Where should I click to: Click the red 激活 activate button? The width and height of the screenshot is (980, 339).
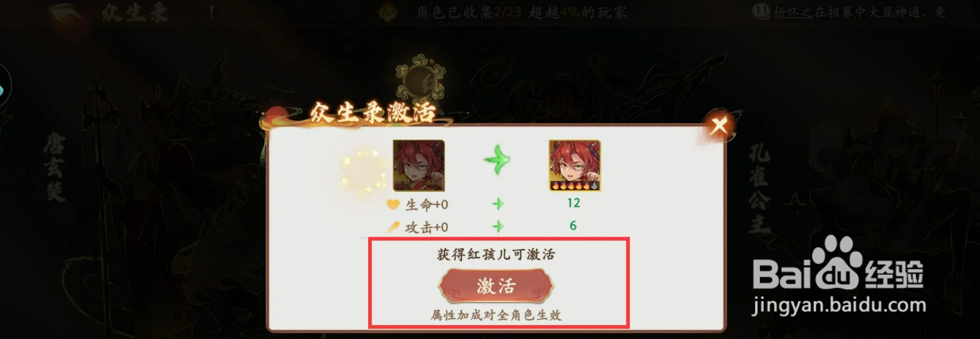[x=496, y=286]
